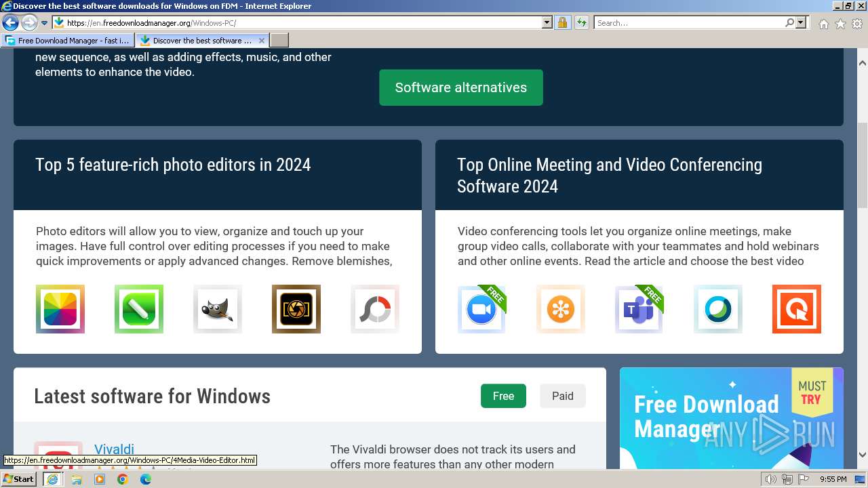The image size is (868, 488).
Task: Expand the address bar URL dropdown
Action: coord(547,22)
